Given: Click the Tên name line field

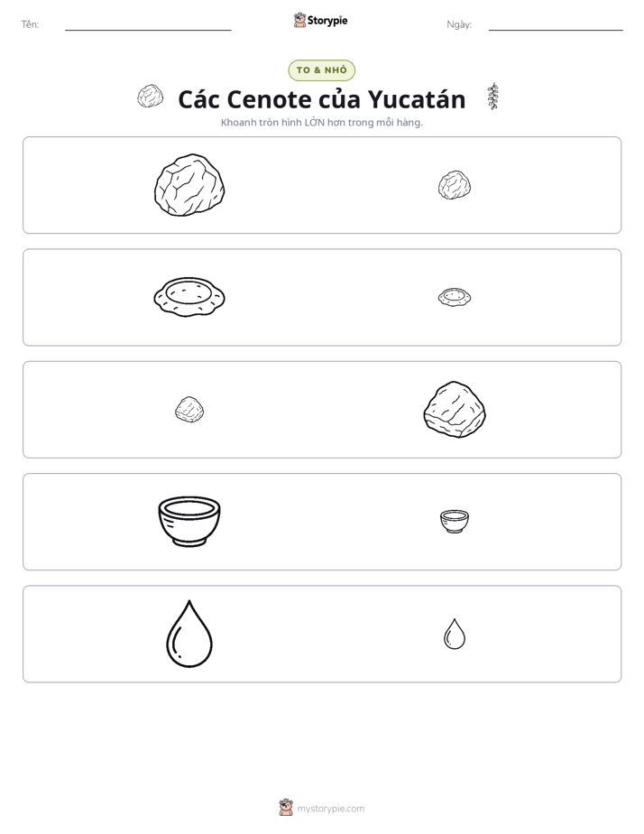Looking at the screenshot, I should (148, 25).
